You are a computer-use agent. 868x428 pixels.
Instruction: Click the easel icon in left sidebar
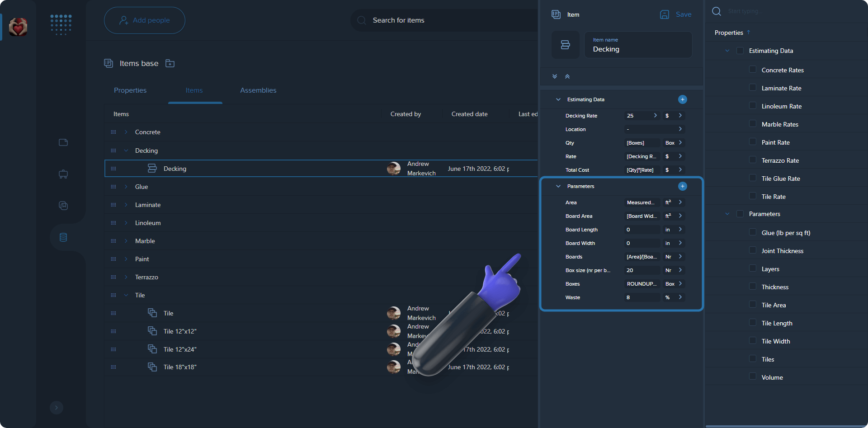click(63, 174)
